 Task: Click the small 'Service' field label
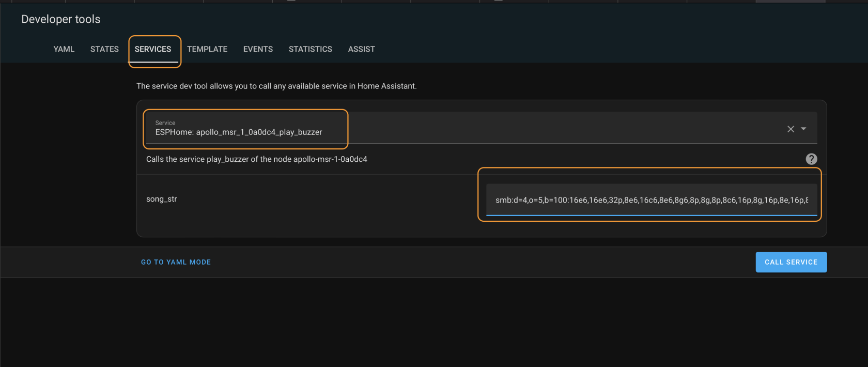[x=165, y=123]
